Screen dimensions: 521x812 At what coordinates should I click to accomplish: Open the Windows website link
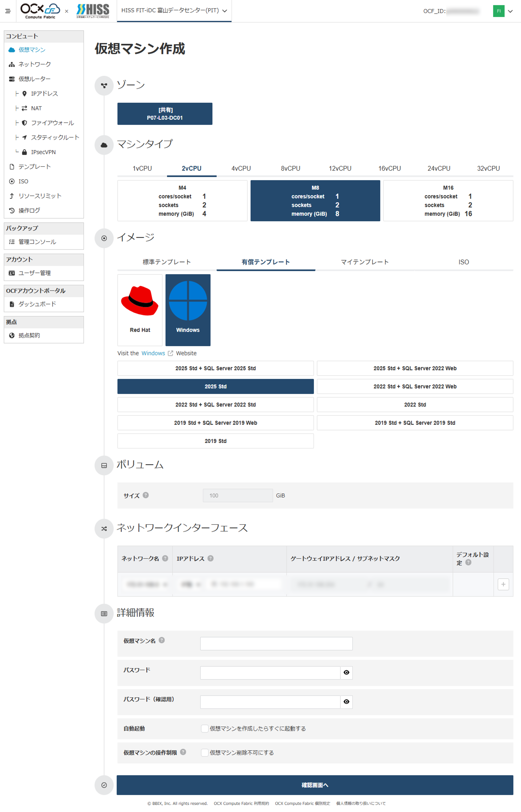[153, 353]
